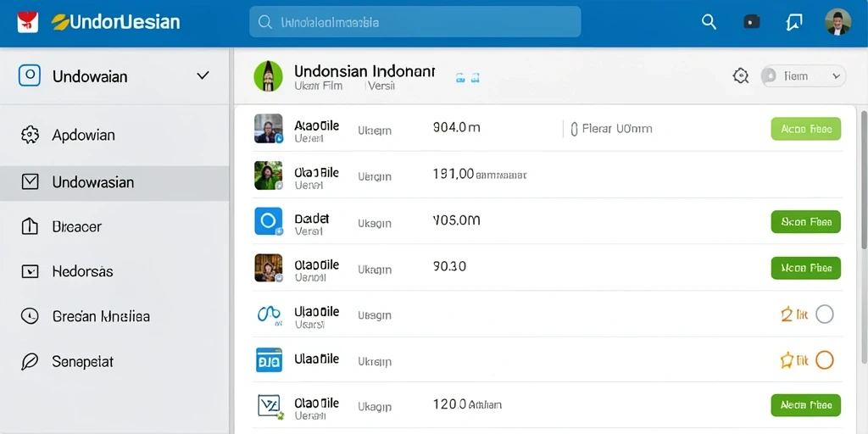The image size is (868, 434).
Task: Open the Fiem dropdown
Action: point(804,75)
